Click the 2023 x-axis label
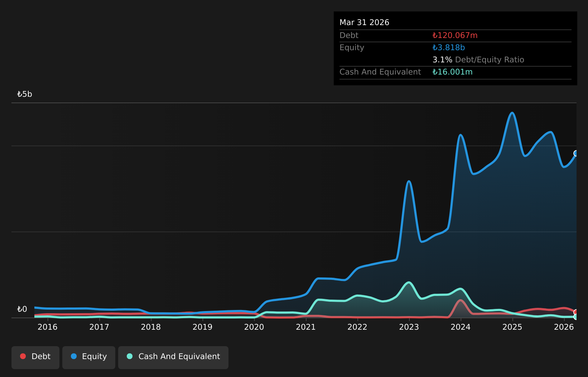This screenshot has width=588, height=377. (409, 327)
